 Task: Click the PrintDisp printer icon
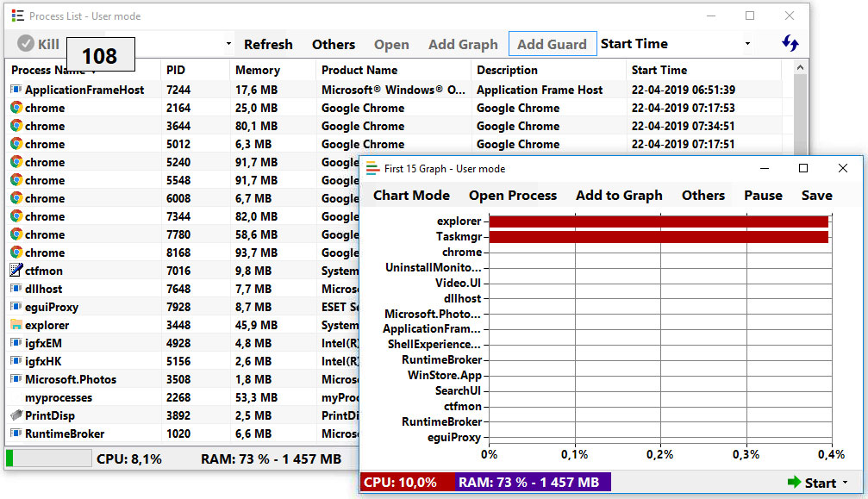pos(16,415)
